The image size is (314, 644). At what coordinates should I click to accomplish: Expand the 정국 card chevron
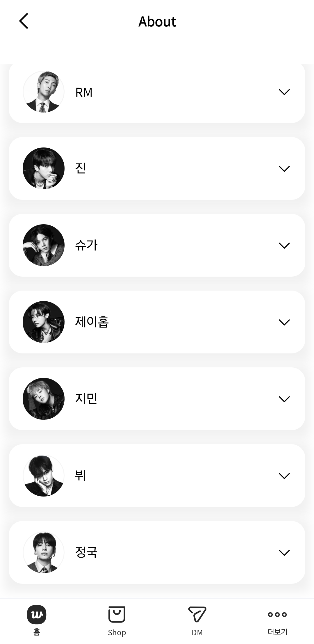click(284, 553)
